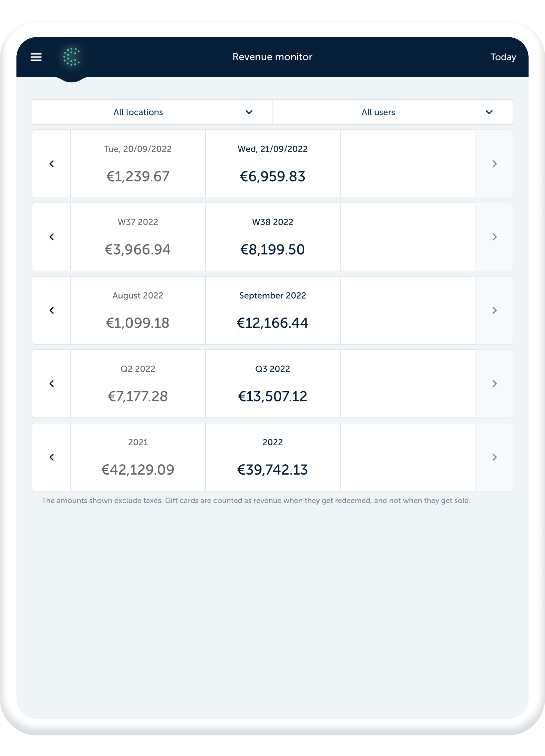Navigate back from August 2022 monthly row
The height and width of the screenshot is (756, 545).
(x=52, y=310)
